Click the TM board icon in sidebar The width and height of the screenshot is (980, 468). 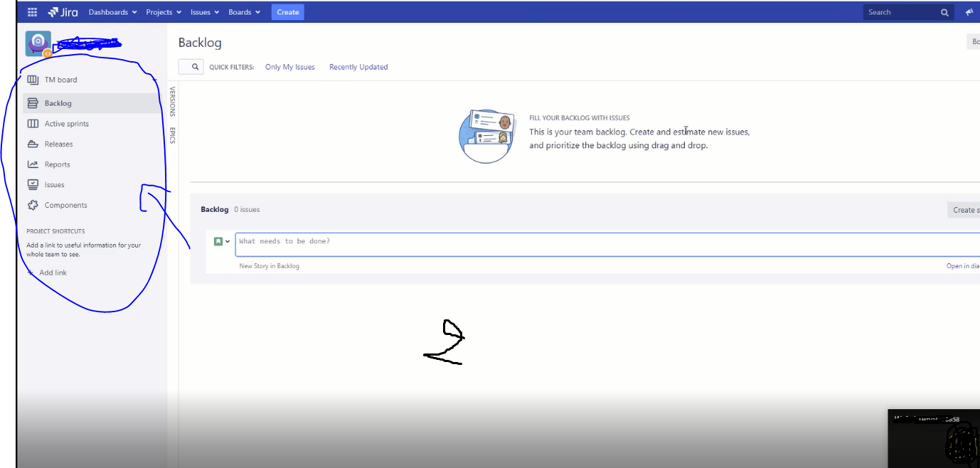click(x=33, y=80)
